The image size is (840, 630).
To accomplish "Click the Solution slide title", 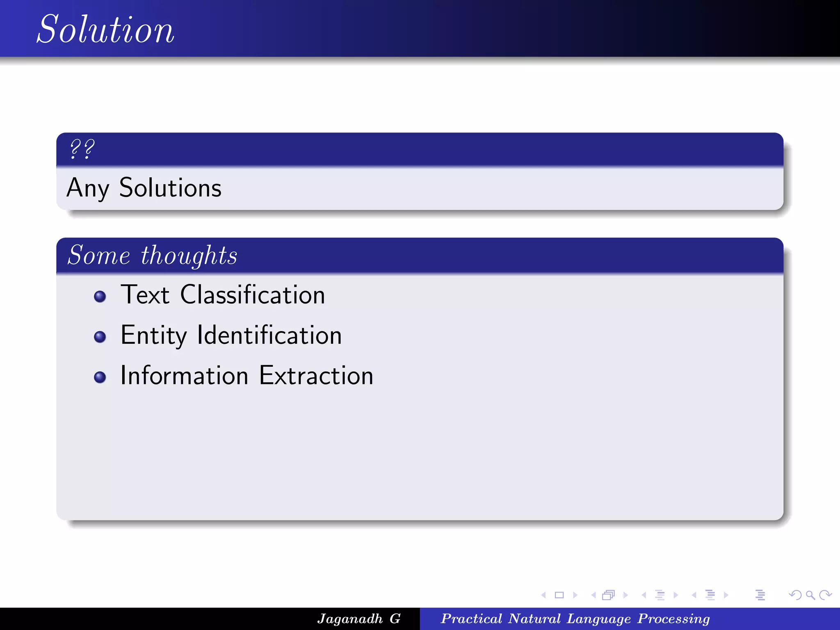I will (106, 29).
